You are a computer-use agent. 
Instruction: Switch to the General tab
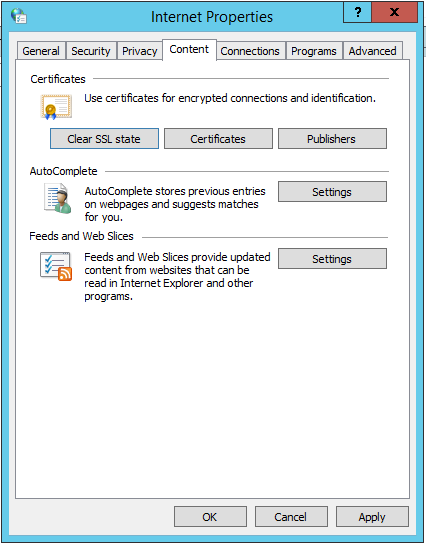pos(41,51)
